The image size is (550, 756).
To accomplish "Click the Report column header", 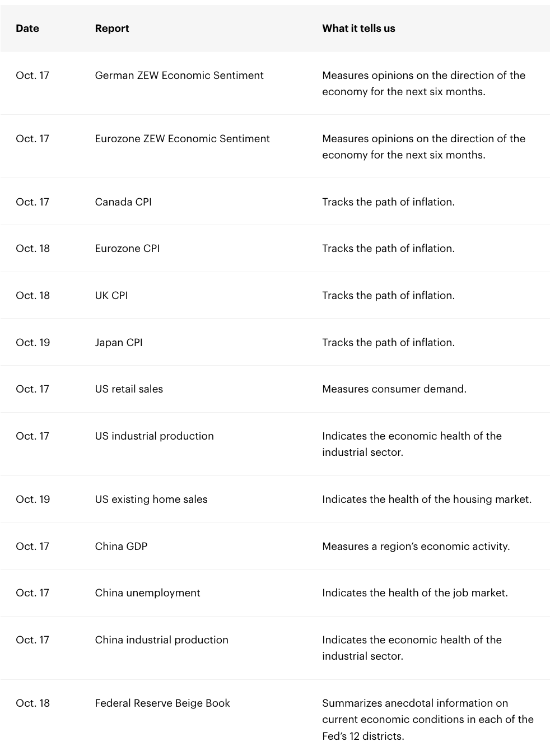I will [112, 29].
